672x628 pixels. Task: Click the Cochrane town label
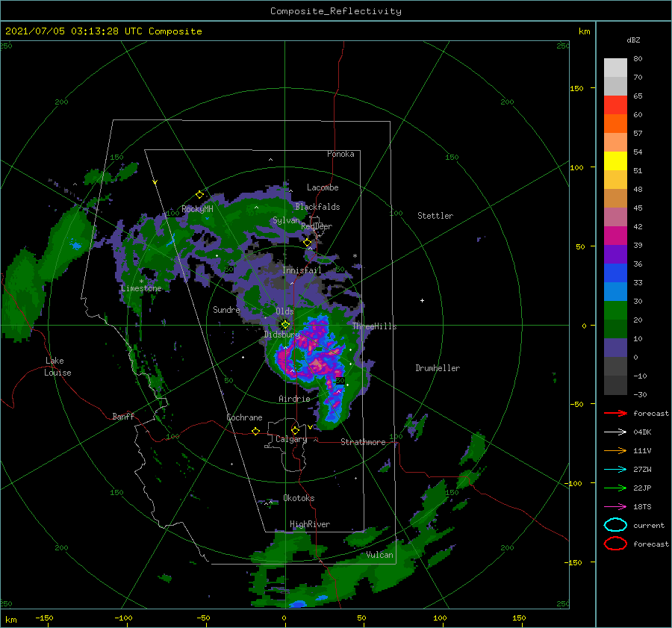[244, 417]
